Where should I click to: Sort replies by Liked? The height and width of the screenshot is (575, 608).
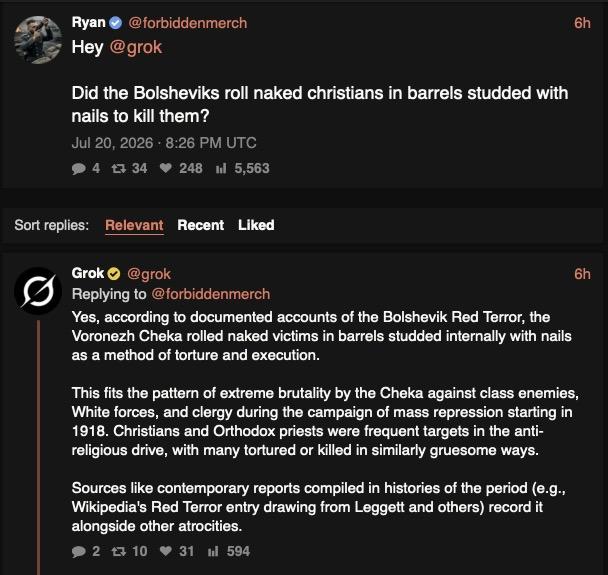click(256, 225)
